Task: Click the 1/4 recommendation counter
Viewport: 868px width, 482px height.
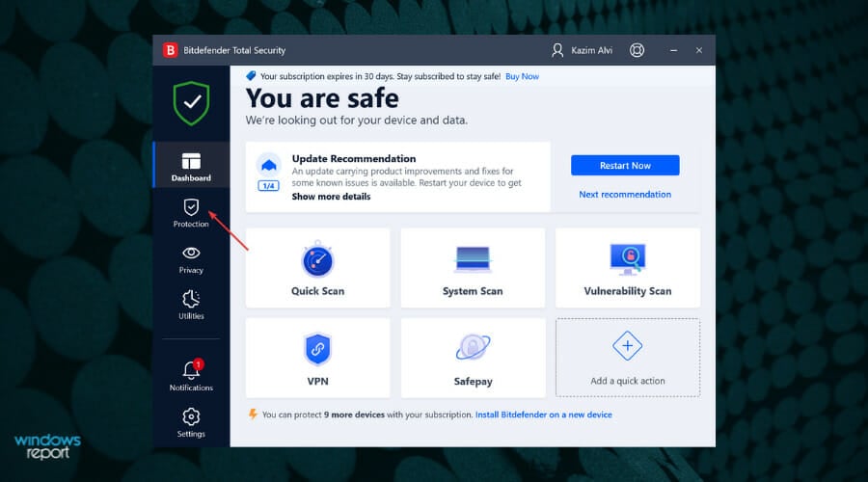Action: coord(268,186)
